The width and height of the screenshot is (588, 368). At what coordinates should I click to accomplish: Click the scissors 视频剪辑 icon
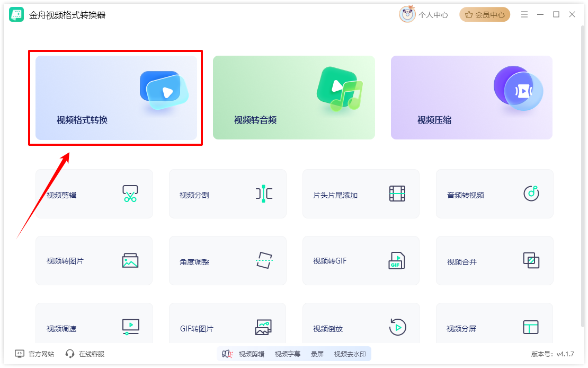coord(130,194)
